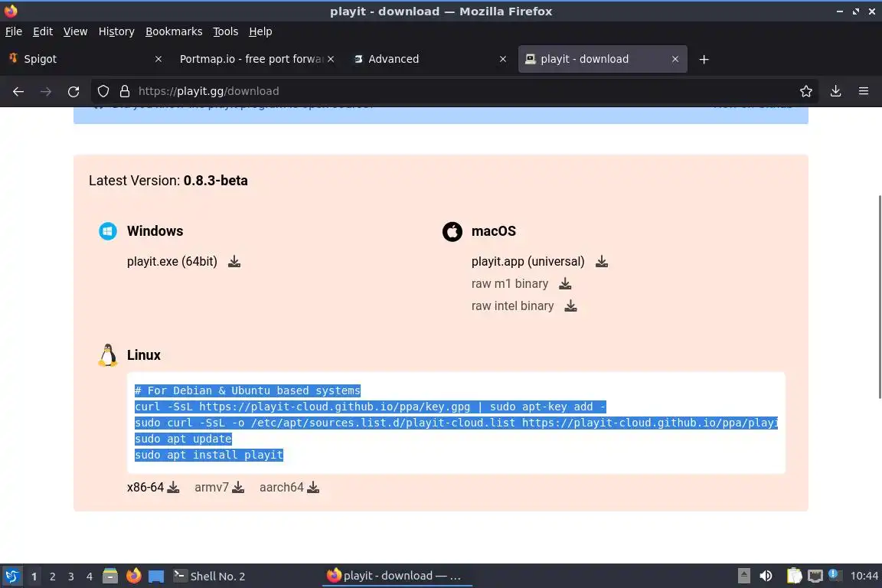This screenshot has height=588, width=882.
Task: Open the View menu
Action: pyautogui.click(x=75, y=31)
